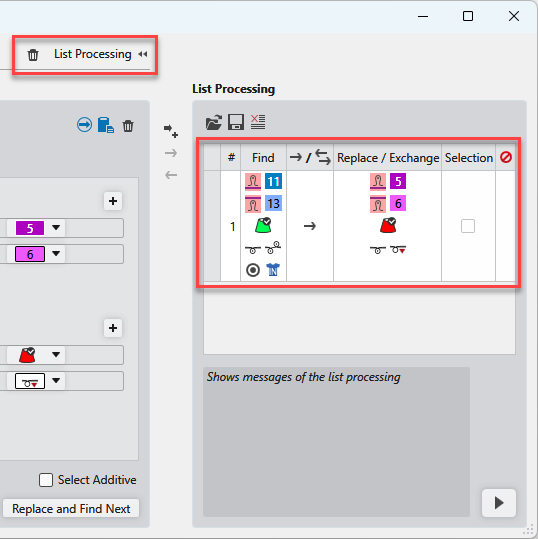
Task: Delete using trash icon beside paste icon
Action: click(x=128, y=126)
